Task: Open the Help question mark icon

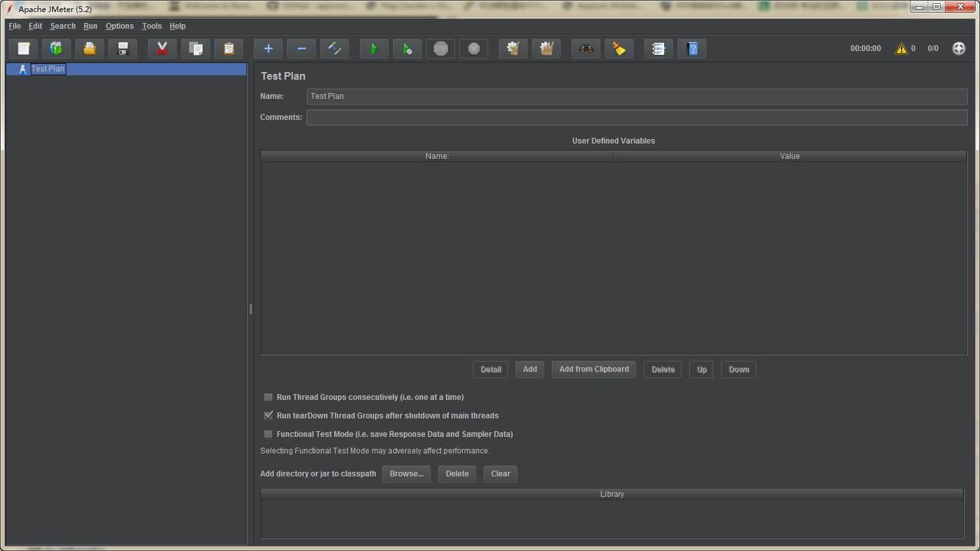Action: click(692, 48)
